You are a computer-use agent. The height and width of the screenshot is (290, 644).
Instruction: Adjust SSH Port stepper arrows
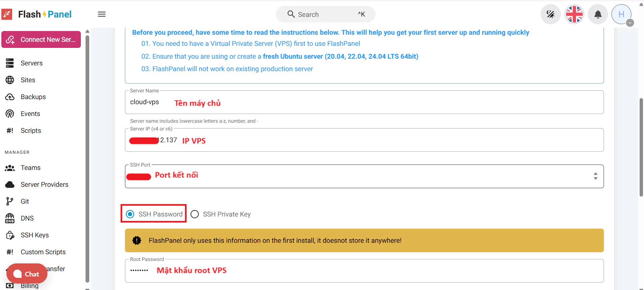pos(595,176)
